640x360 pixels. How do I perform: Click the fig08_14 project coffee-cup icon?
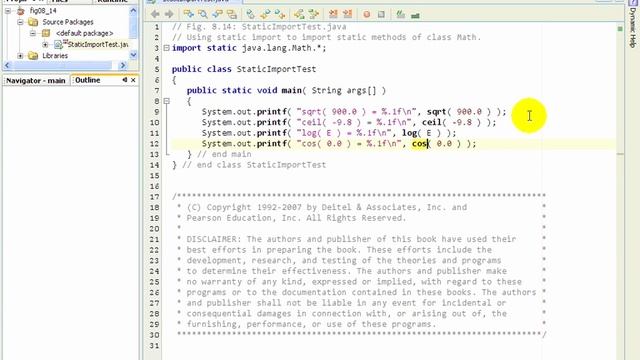[20, 11]
